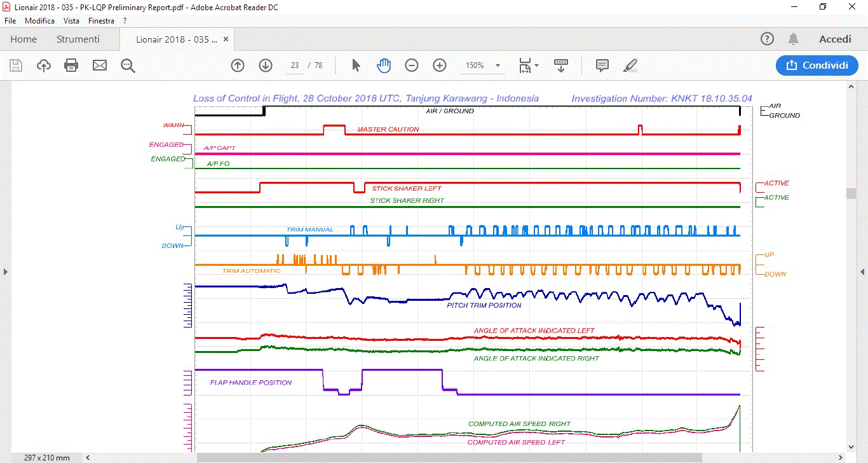Enable scrolling read mode icon
This screenshot has width=868, height=463.
(x=561, y=66)
